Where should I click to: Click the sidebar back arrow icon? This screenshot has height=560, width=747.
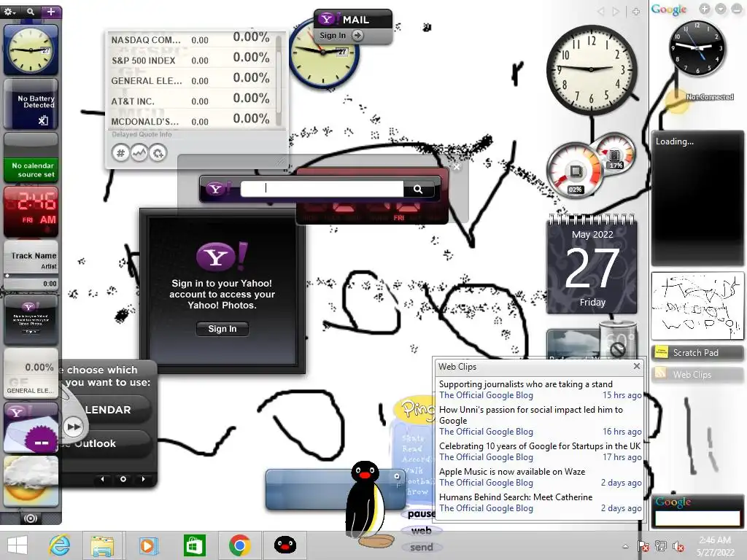pos(601,12)
